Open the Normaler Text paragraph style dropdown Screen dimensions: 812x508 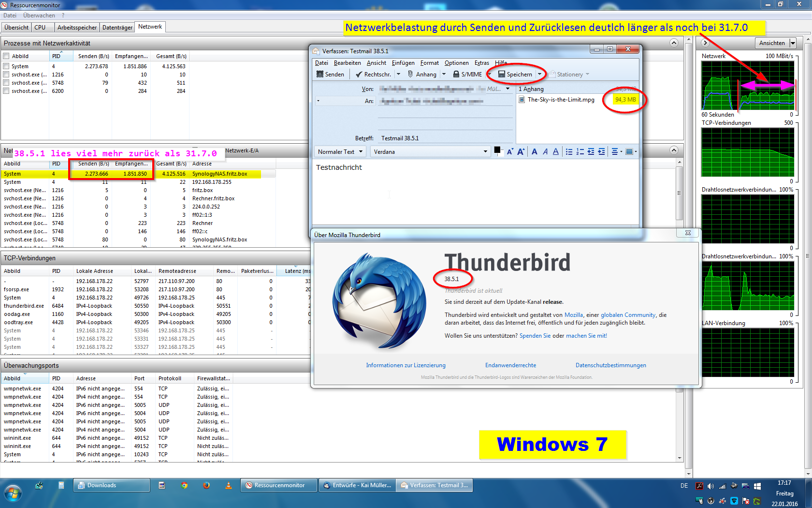pos(340,152)
